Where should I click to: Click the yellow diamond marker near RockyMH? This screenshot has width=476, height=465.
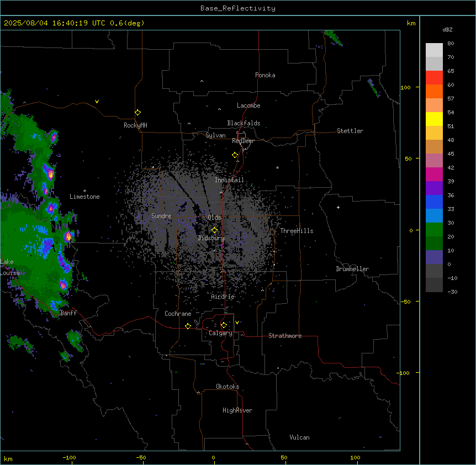point(137,112)
